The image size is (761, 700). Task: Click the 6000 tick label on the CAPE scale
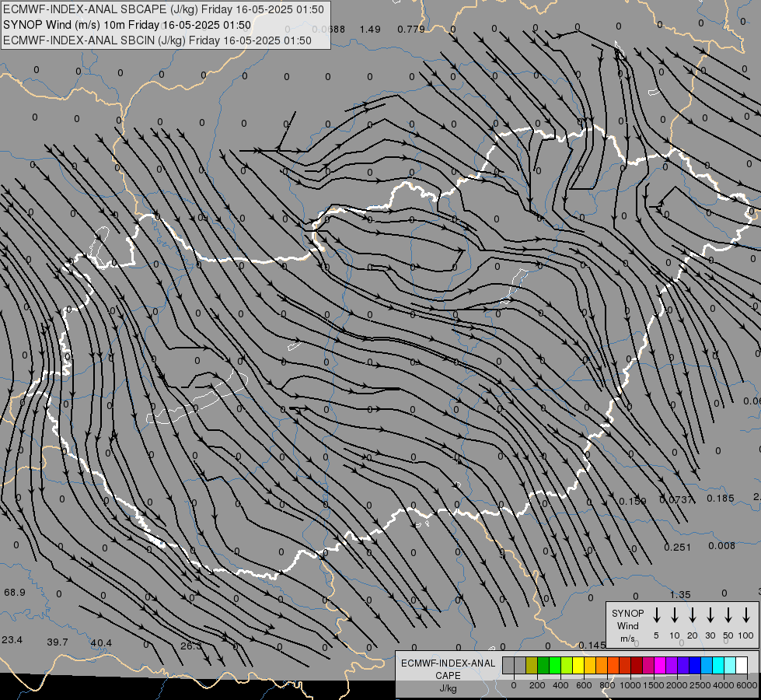coord(747,685)
